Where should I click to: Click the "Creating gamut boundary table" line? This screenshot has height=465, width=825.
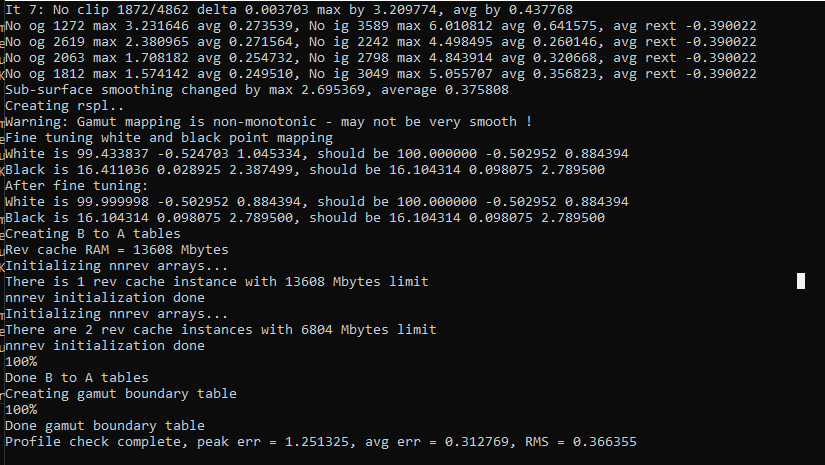point(120,393)
